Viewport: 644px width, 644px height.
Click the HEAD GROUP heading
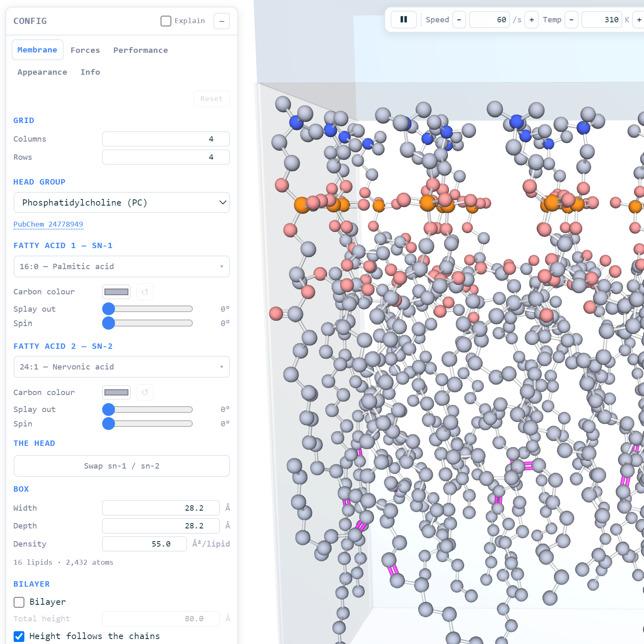pyautogui.click(x=40, y=182)
